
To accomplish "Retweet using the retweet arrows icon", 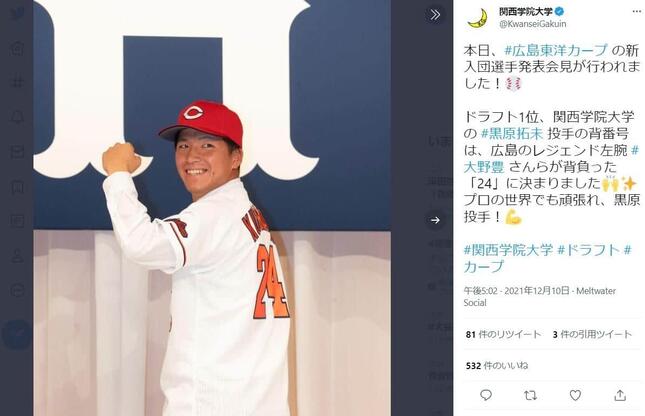I will [x=531, y=395].
